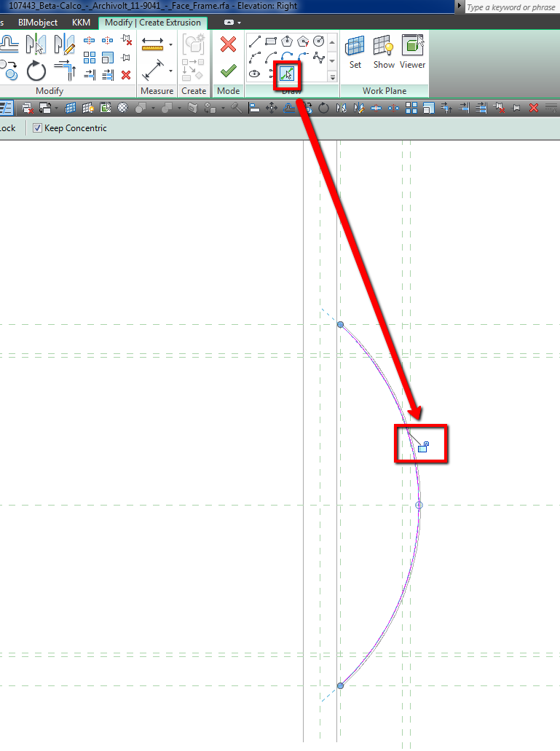Click Split with Gap in Modify panel
This screenshot has height=751, width=560.
click(x=108, y=41)
